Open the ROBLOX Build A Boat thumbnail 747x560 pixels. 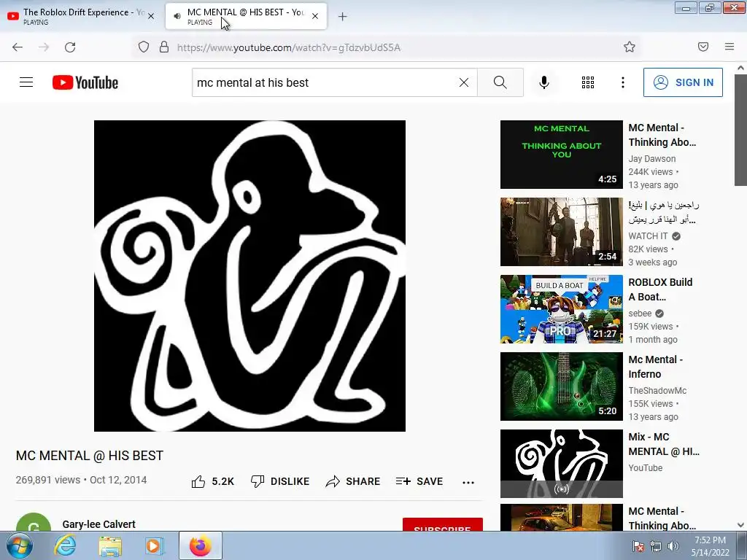pyautogui.click(x=561, y=309)
